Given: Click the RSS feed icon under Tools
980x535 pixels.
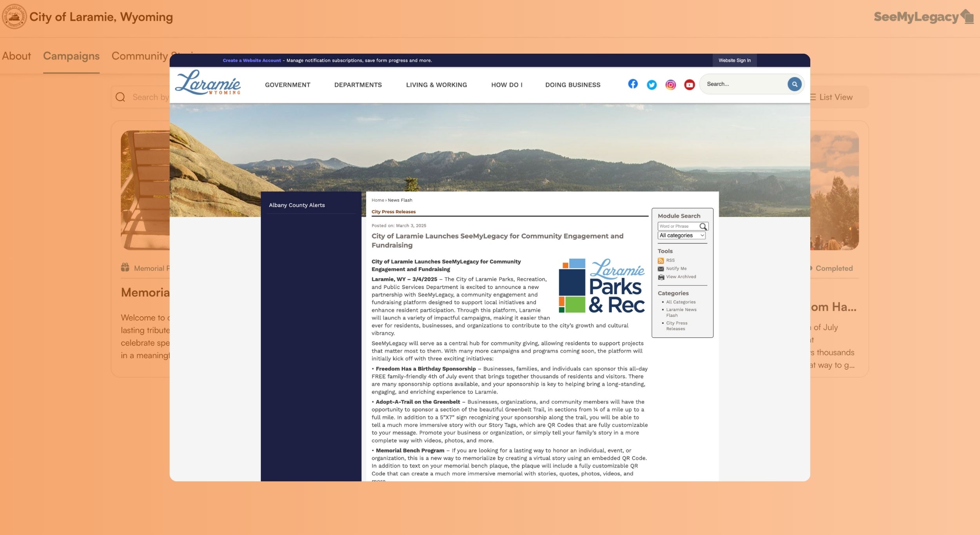Looking at the screenshot, I should click(x=661, y=261).
